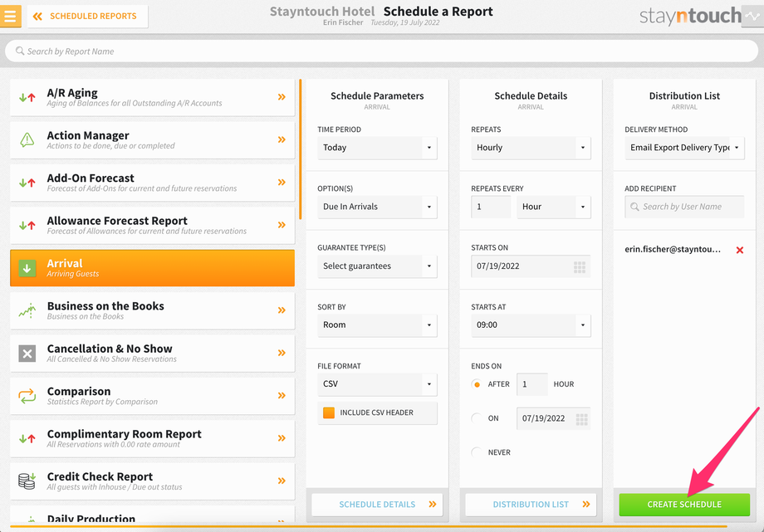Click the Repeats Every number field
764x532 pixels.
(x=491, y=207)
